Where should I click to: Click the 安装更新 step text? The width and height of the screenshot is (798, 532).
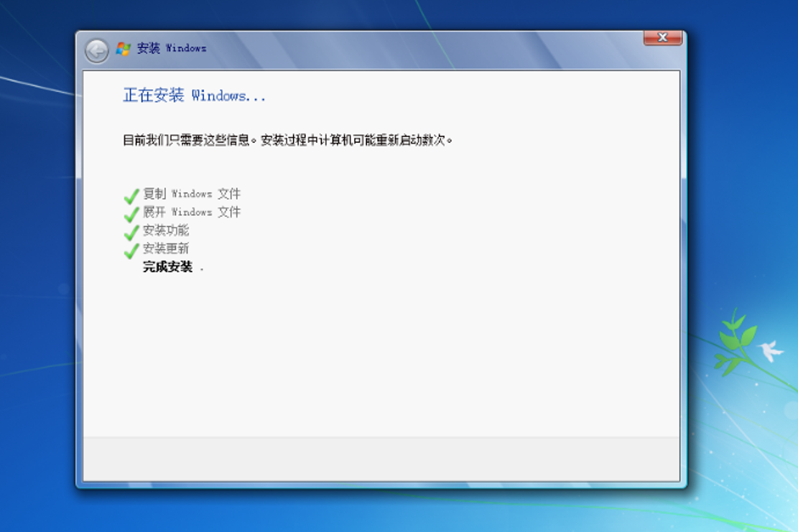tap(167, 249)
